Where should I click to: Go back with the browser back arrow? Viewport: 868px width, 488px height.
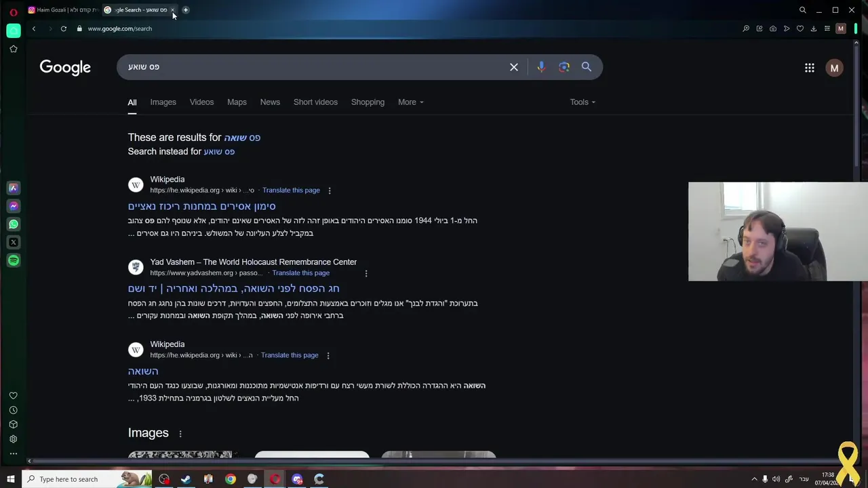(34, 28)
